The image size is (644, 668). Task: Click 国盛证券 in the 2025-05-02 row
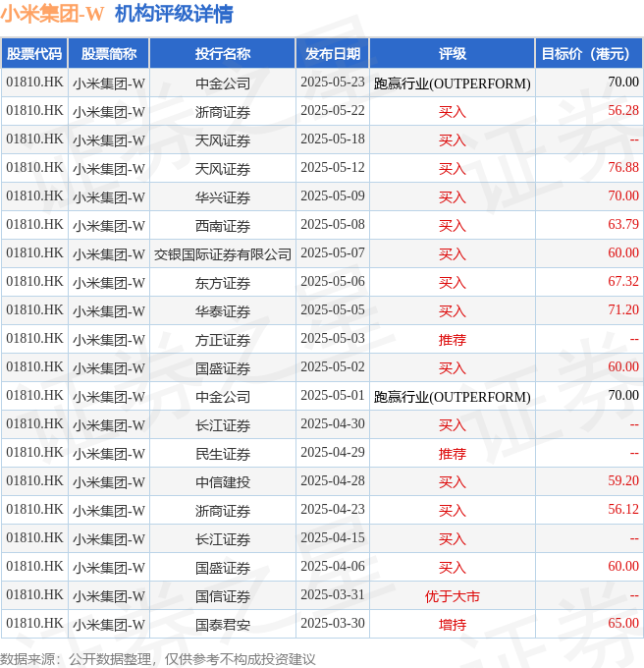(223, 368)
